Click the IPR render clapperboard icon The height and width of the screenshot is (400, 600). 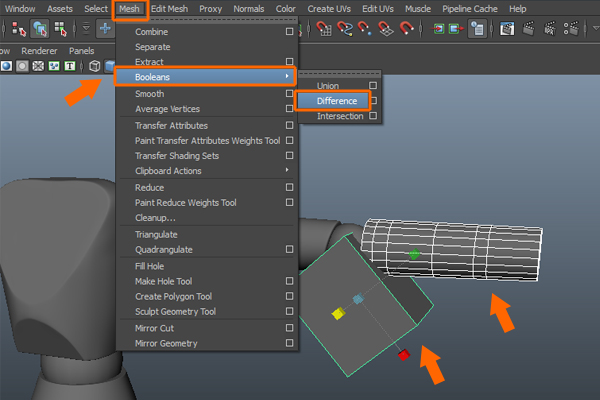pos(549,29)
